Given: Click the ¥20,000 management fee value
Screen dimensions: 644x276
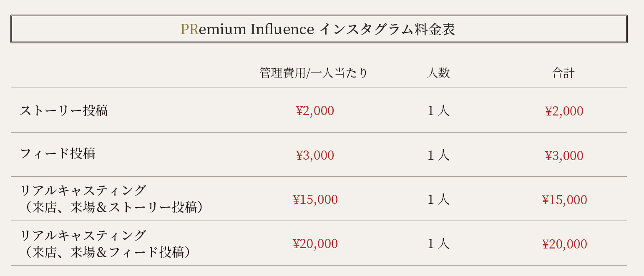Looking at the screenshot, I should (315, 244).
